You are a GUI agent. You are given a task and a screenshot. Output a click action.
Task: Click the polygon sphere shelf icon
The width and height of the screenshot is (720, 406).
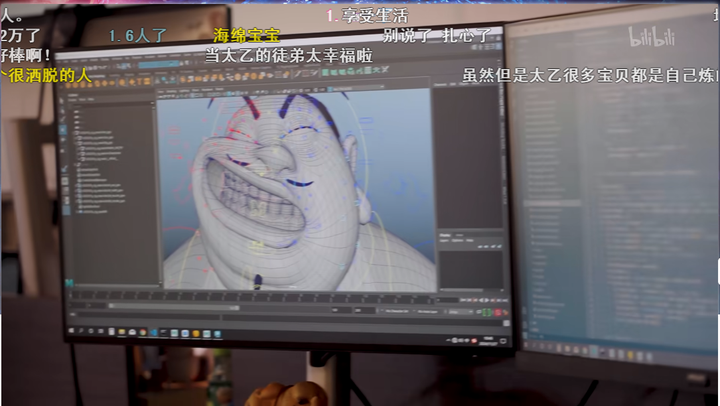(x=70, y=83)
